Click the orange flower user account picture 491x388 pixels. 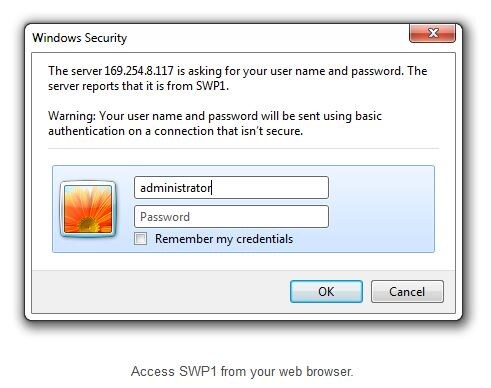coord(88,209)
